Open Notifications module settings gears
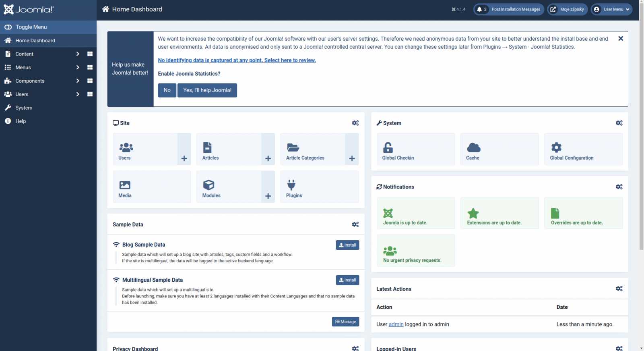644x351 pixels. click(619, 187)
